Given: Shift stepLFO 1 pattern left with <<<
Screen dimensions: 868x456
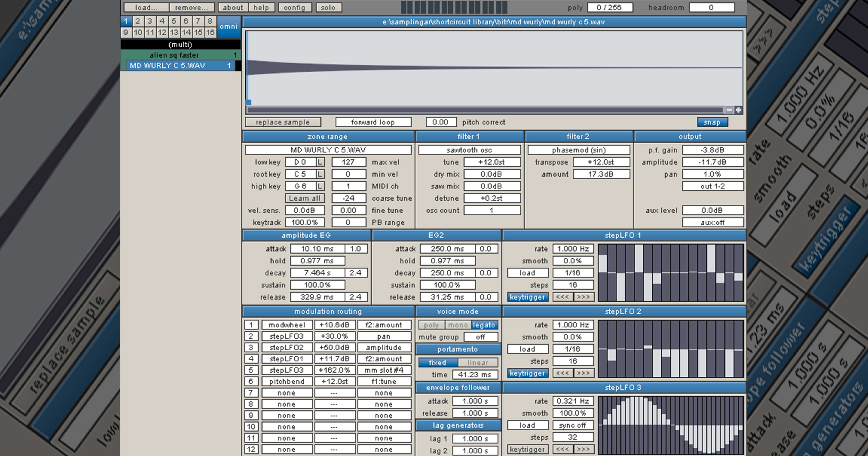Looking at the screenshot, I should (562, 297).
